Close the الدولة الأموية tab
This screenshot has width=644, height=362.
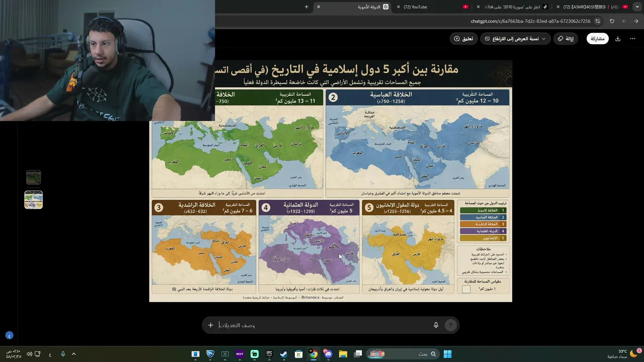coord(318,7)
